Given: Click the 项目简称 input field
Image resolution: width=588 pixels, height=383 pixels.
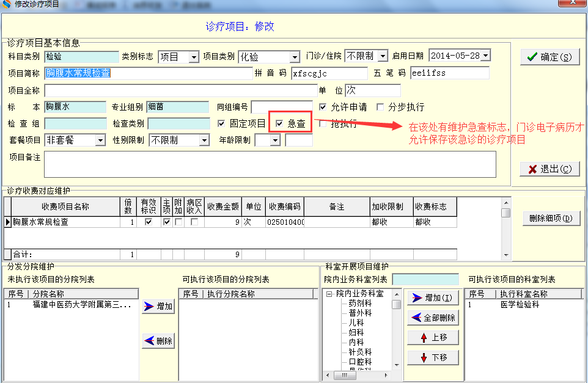Looking at the screenshot, I should click(149, 73).
